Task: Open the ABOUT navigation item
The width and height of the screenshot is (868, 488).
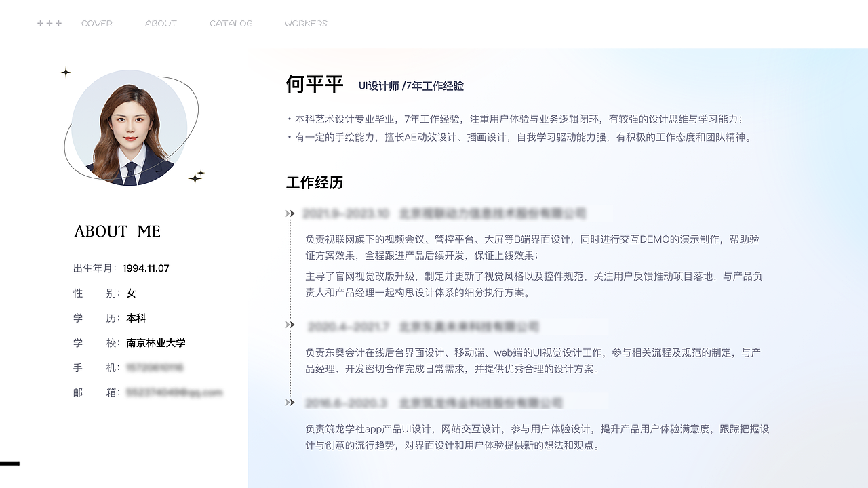Action: (161, 23)
